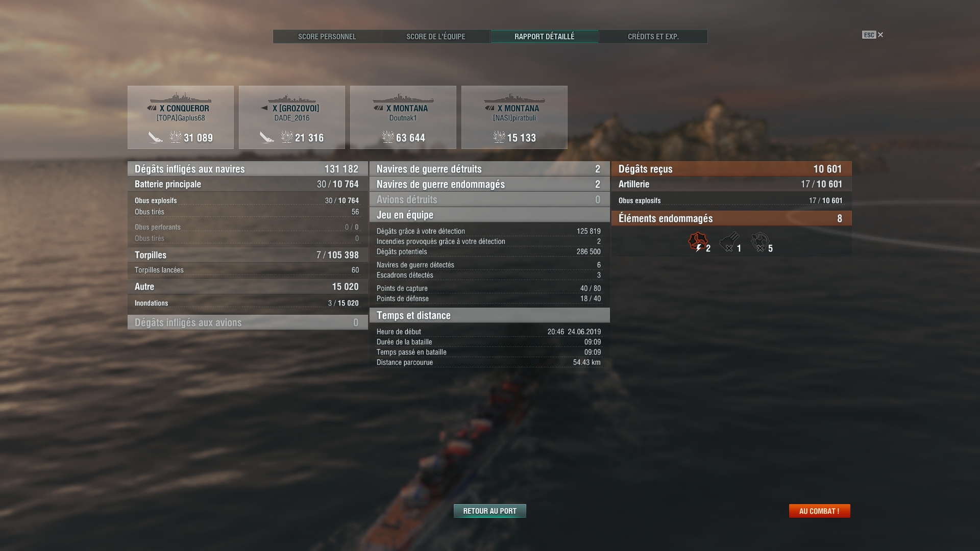Close the report with ESC X button

[873, 35]
